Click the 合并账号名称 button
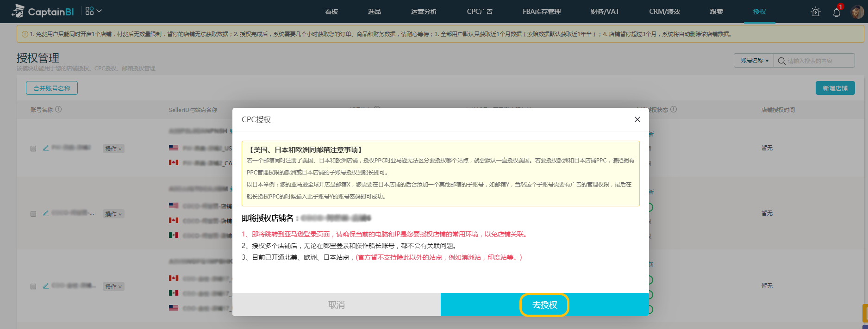868x329 pixels. 52,88
